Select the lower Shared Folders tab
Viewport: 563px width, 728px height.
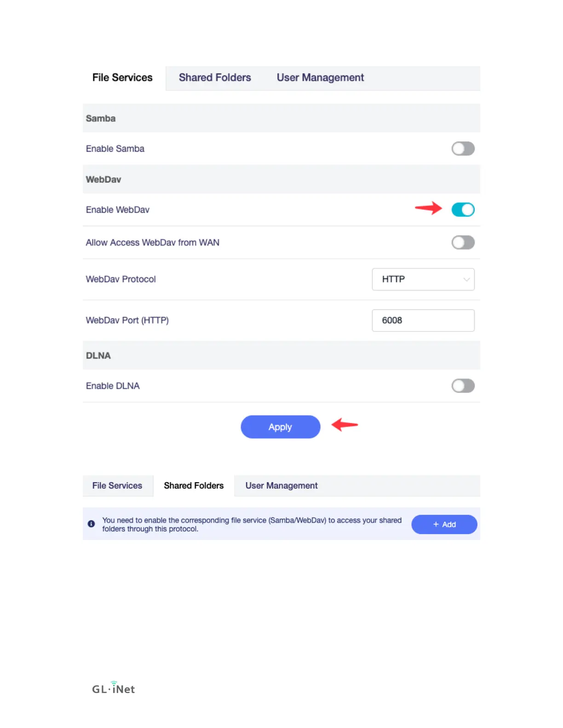pyautogui.click(x=194, y=486)
